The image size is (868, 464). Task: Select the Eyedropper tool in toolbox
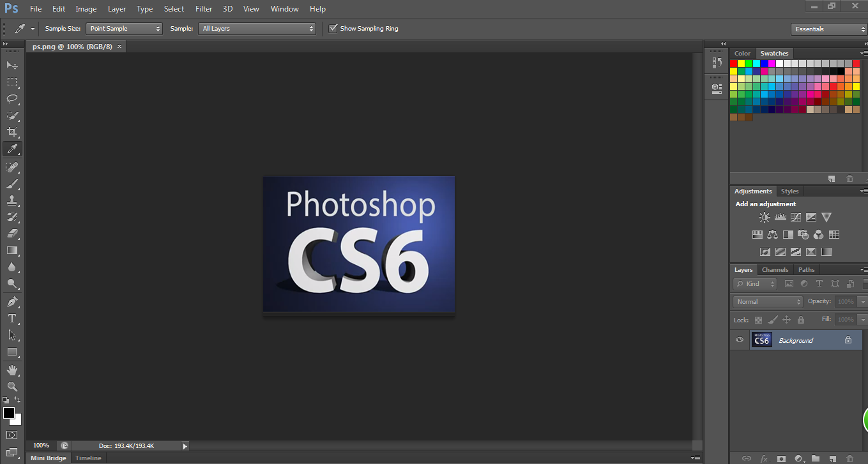[12, 149]
